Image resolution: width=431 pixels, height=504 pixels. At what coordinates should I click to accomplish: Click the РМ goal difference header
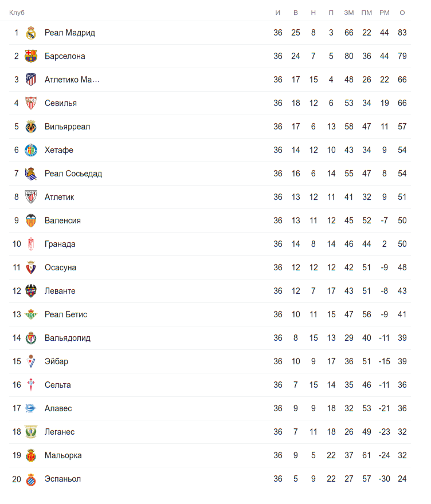click(384, 13)
